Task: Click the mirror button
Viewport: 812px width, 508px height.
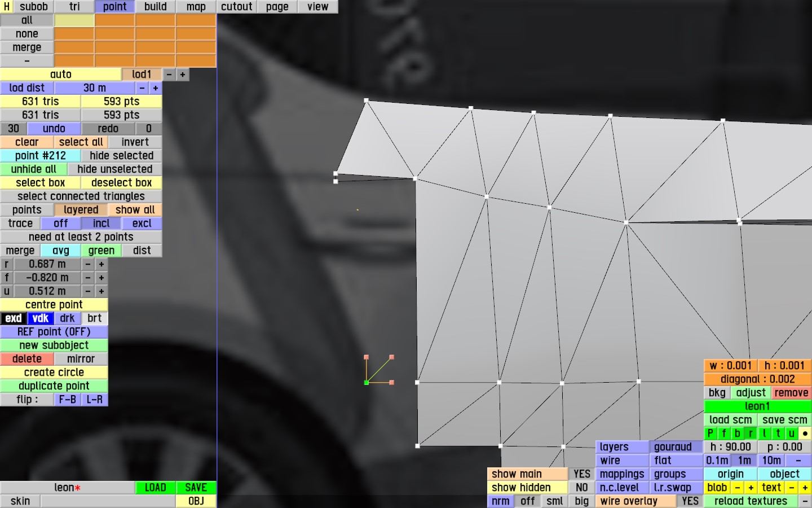Action: tap(81, 359)
